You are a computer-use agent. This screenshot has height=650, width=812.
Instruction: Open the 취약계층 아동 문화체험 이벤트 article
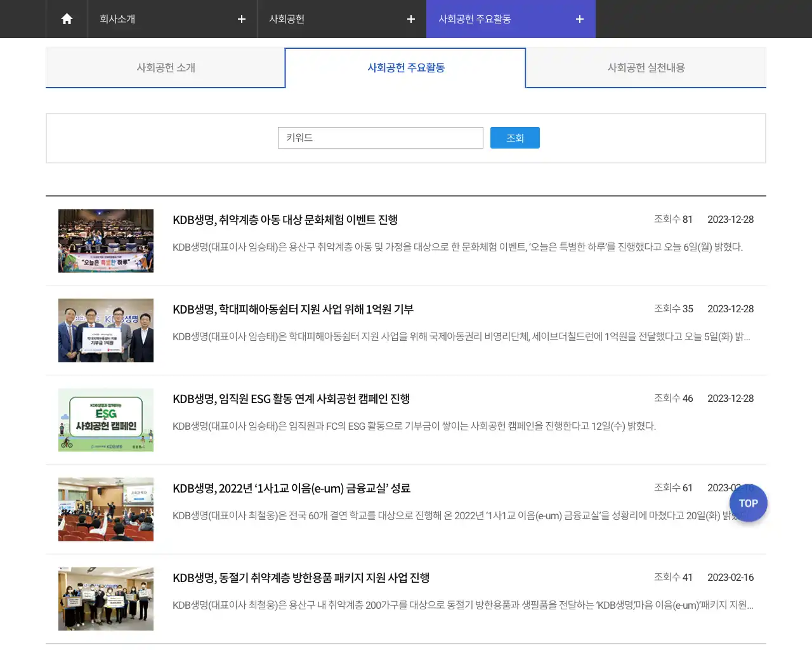tap(285, 220)
